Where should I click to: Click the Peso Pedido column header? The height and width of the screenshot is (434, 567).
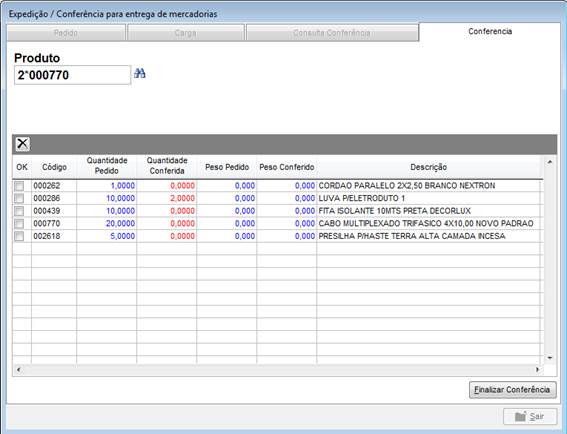[227, 167]
